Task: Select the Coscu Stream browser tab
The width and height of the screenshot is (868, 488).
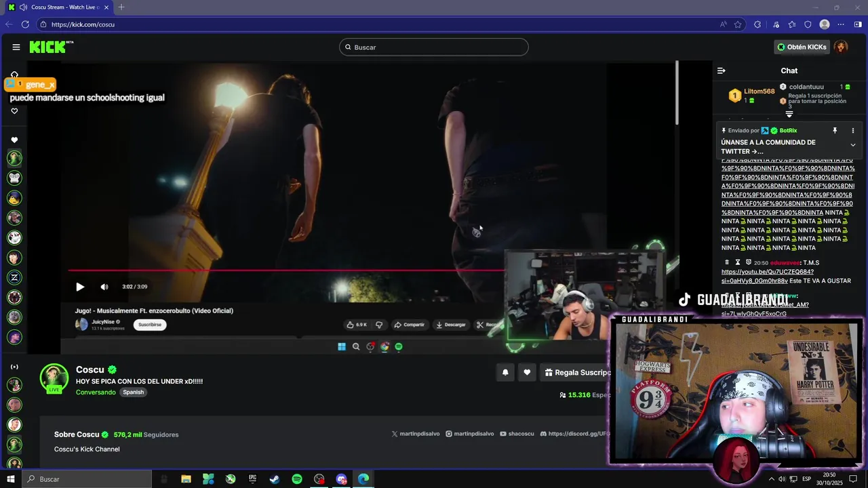Action: (x=60, y=7)
